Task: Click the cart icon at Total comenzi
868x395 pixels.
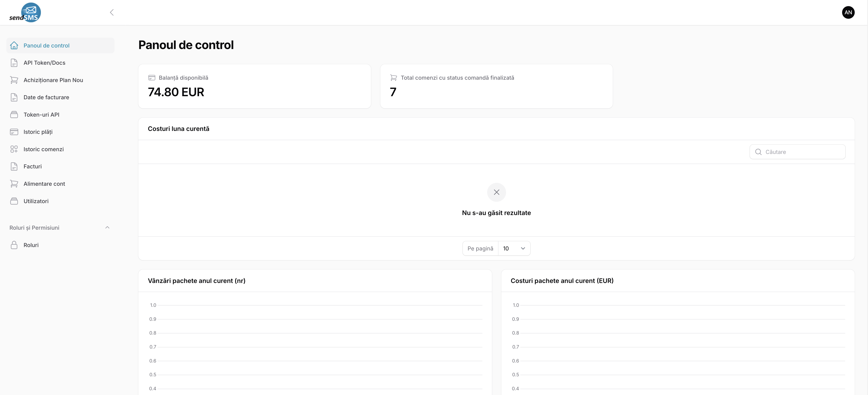Action: point(394,78)
